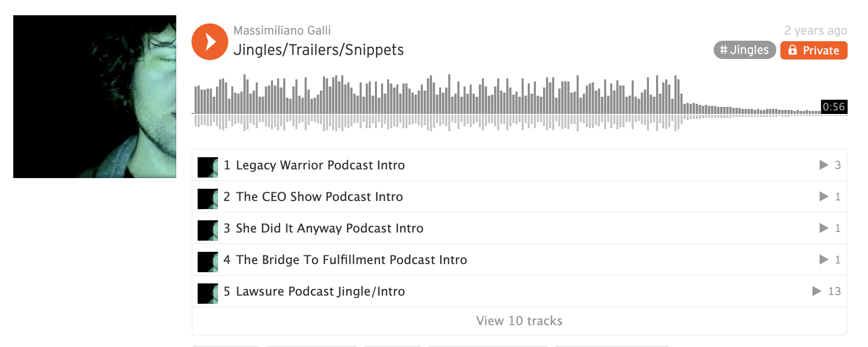Select track 4 The Bridge To Fulfillment

[x=519, y=259]
